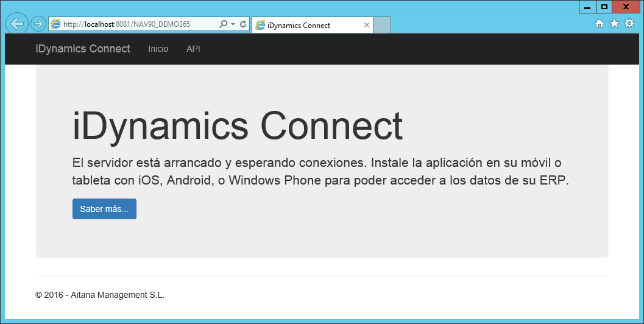Open Favorites with the star icon
The height and width of the screenshot is (324, 644).
[614, 23]
